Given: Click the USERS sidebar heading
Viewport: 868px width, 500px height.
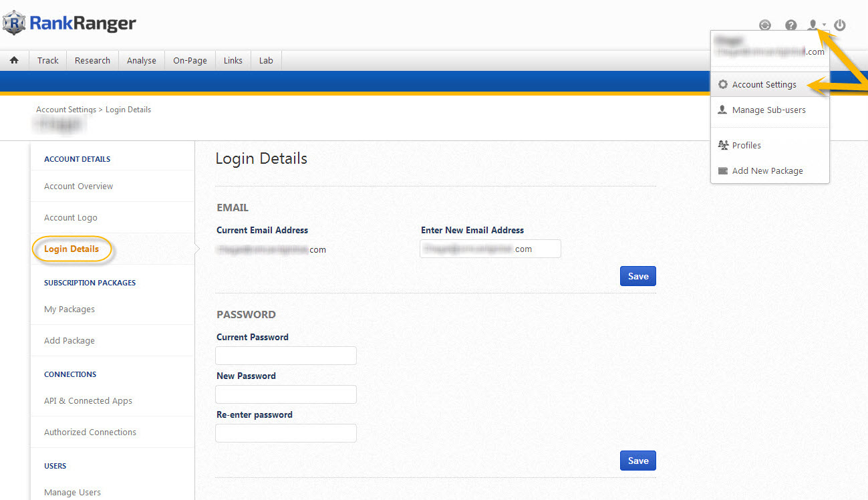Looking at the screenshot, I should 55,466.
